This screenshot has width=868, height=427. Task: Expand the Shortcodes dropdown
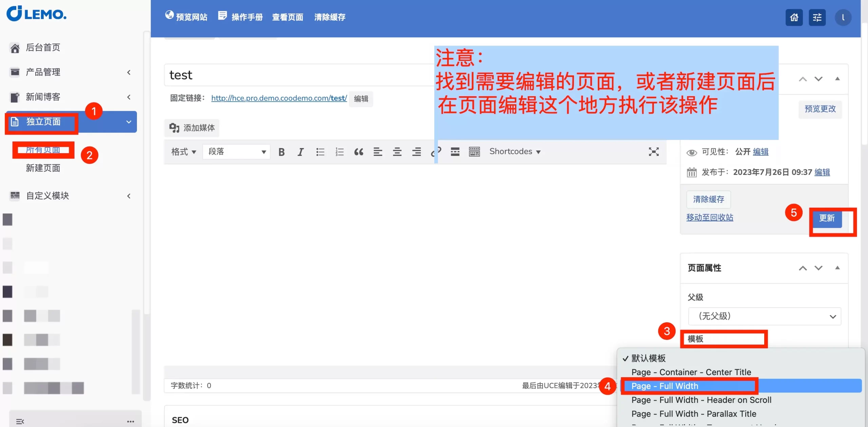pyautogui.click(x=515, y=151)
